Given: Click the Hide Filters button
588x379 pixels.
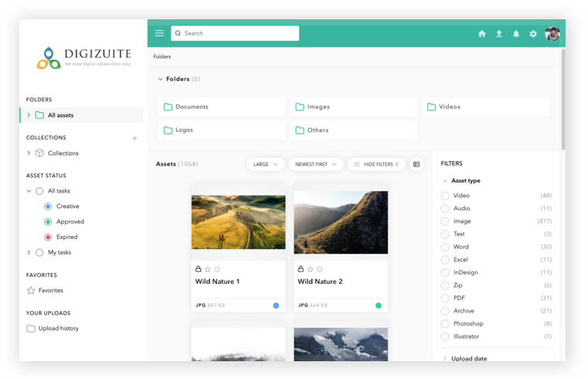Looking at the screenshot, I should 376,164.
